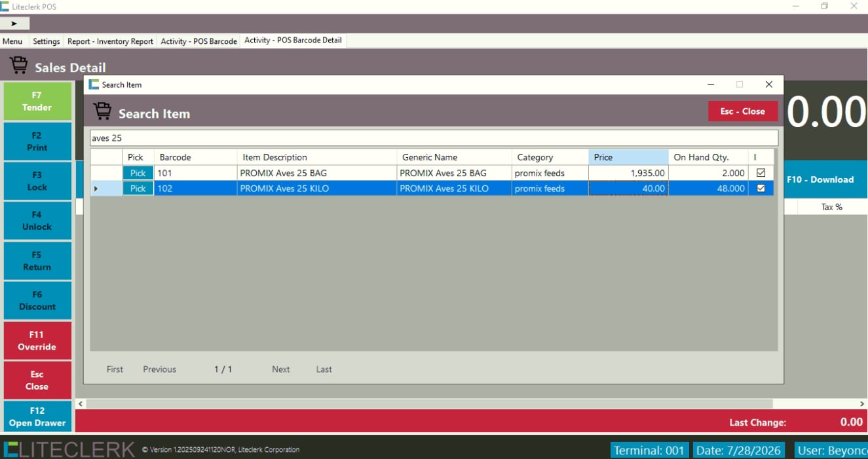Image resolution: width=868 pixels, height=459 pixels.
Task: Open the Settings tab
Action: [47, 41]
